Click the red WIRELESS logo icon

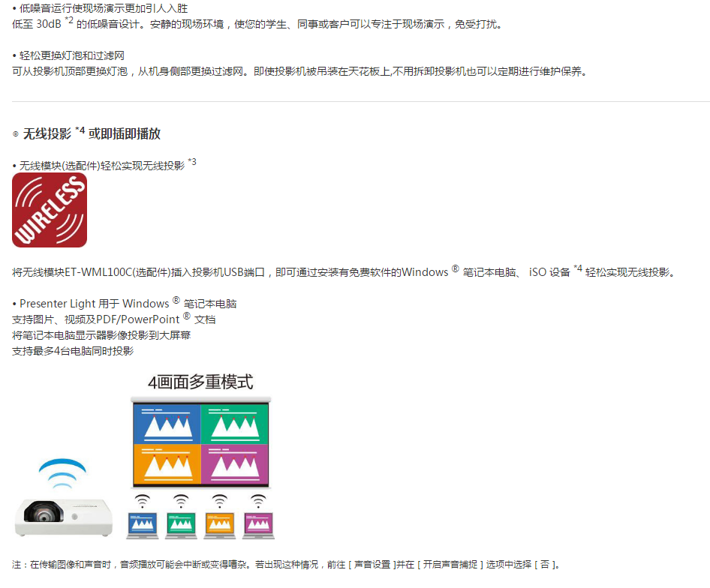click(x=50, y=210)
